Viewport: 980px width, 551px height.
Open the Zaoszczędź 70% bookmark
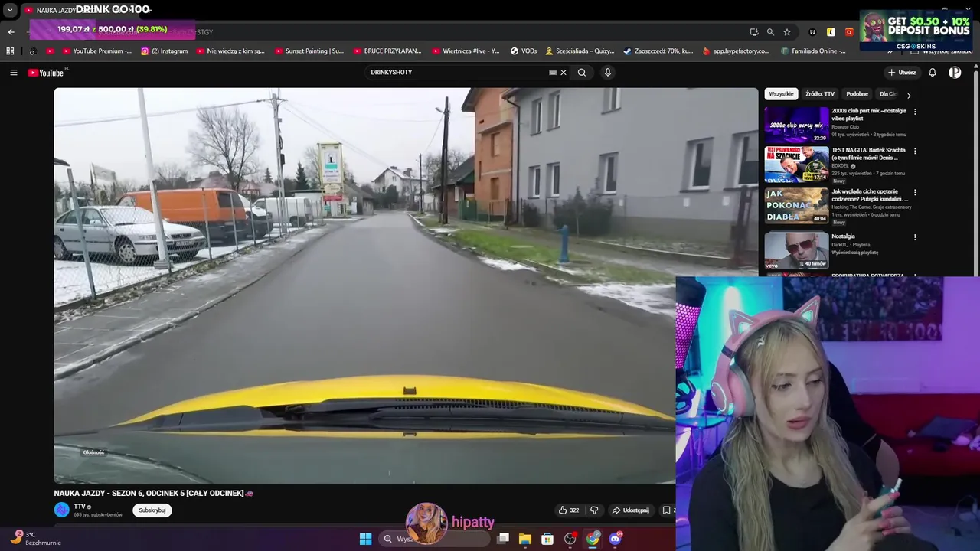coord(658,51)
